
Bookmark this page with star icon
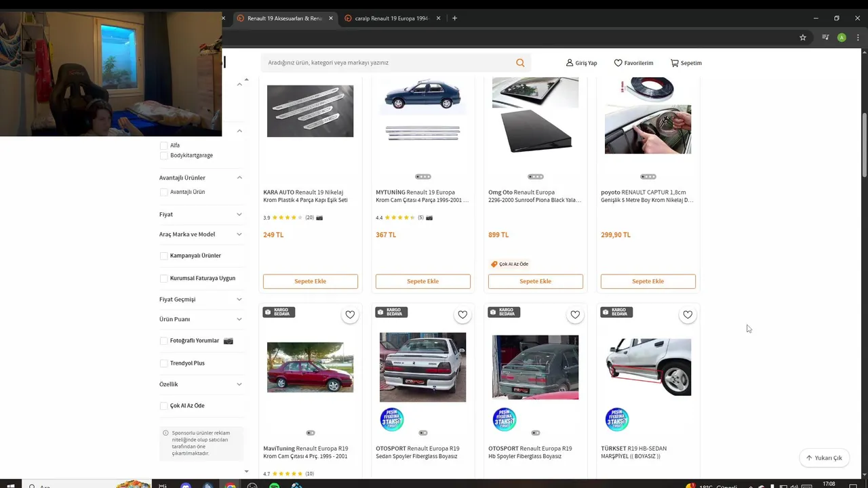coord(803,37)
